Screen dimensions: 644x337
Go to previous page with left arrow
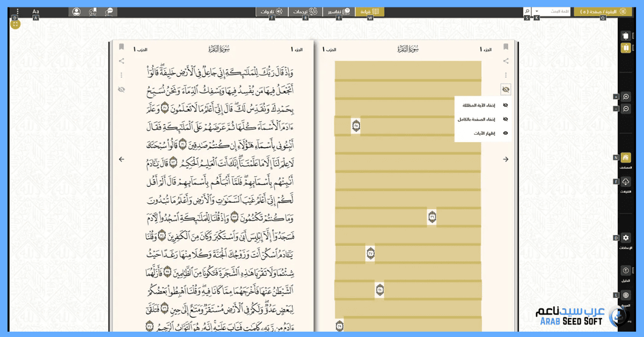(x=121, y=159)
